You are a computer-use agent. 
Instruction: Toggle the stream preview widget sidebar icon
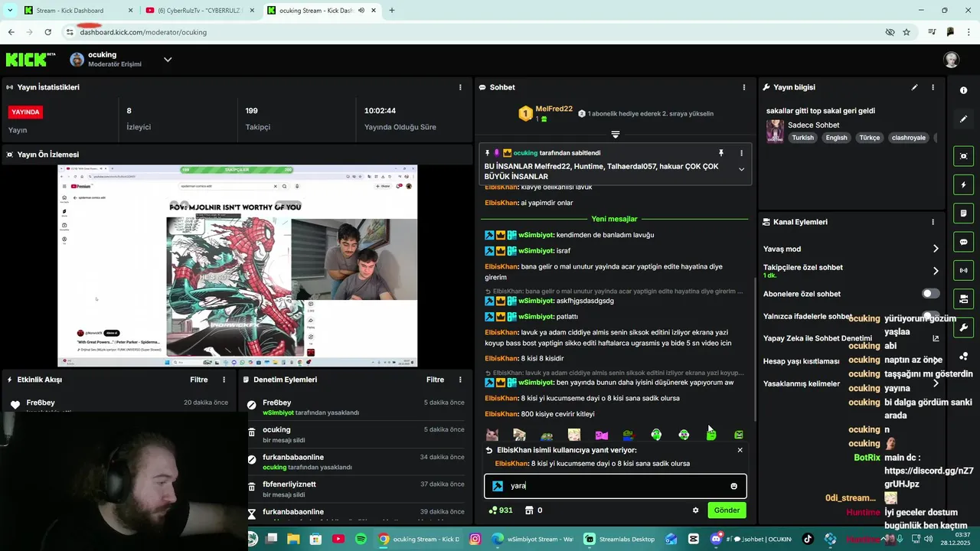[x=963, y=156]
